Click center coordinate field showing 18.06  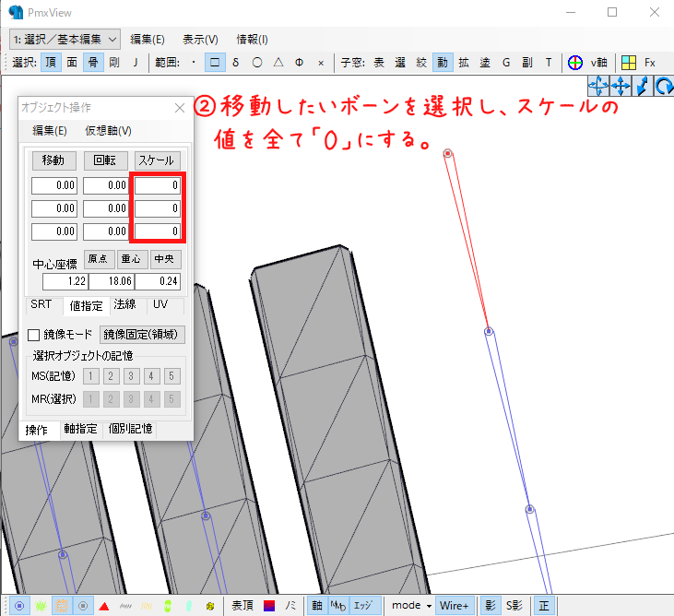tap(112, 281)
